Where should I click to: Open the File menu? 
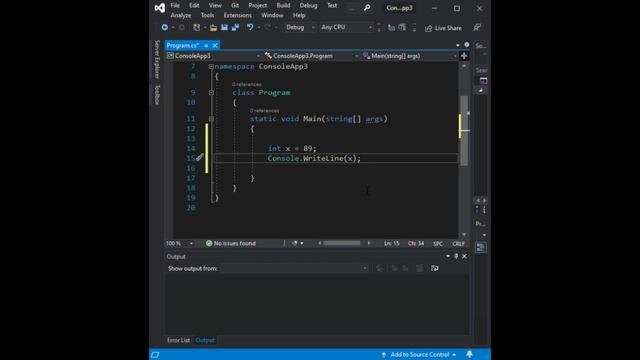click(175, 5)
